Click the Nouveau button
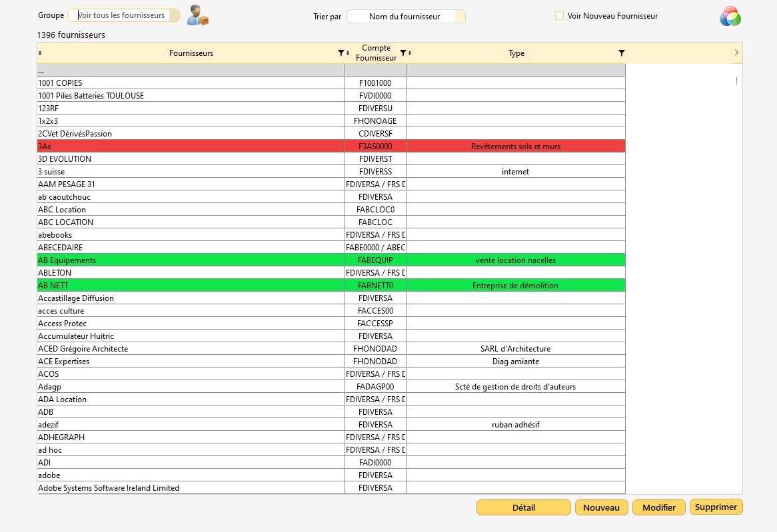This screenshot has width=777, height=532. [x=601, y=507]
